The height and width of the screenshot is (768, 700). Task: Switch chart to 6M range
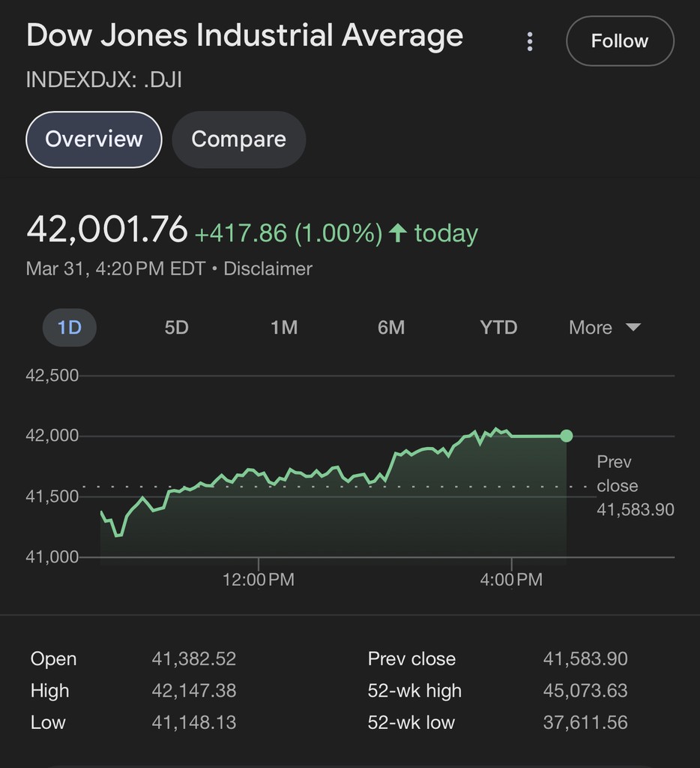click(x=391, y=328)
